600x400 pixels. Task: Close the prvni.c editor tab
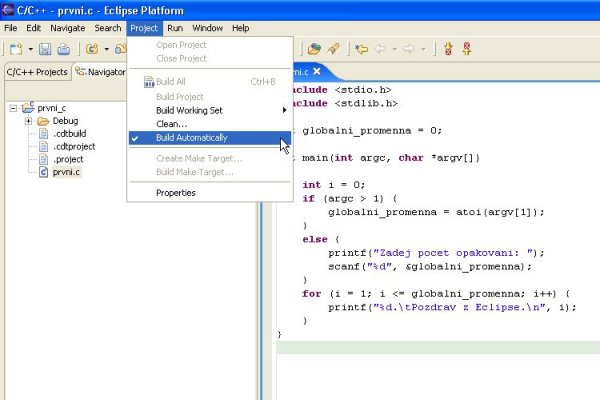pyautogui.click(x=317, y=71)
